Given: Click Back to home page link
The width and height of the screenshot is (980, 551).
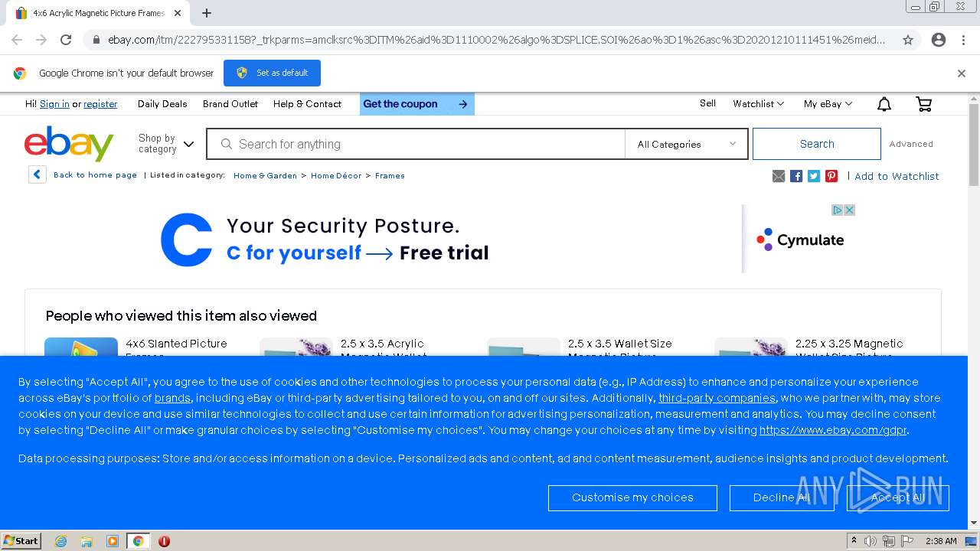Looking at the screenshot, I should [x=95, y=174].
